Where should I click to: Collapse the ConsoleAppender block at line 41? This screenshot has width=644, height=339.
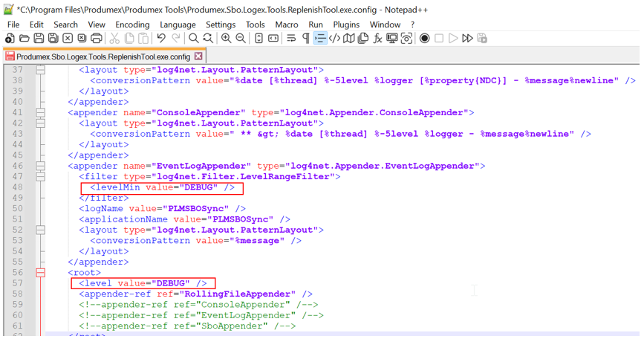pos(40,112)
